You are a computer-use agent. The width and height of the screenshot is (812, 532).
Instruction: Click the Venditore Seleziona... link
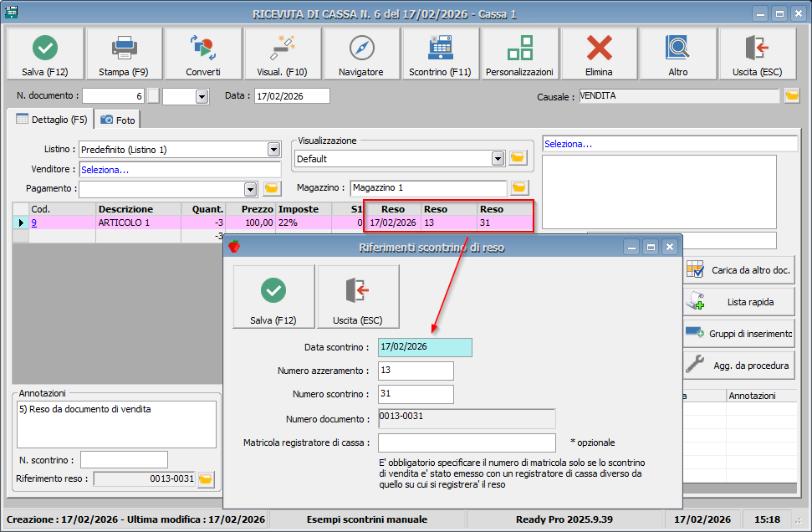(105, 170)
